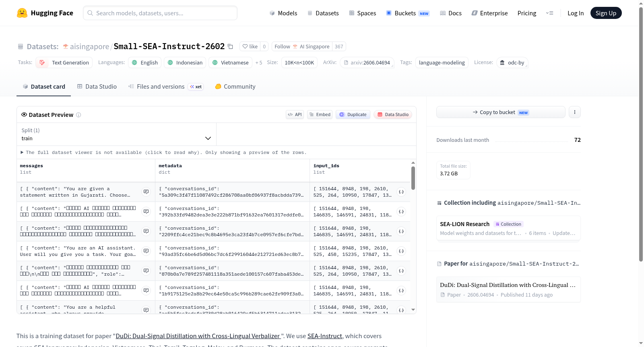Open chat view icon for 93ad35fc row
Viewport: 644px width, 347px height.
click(146, 251)
